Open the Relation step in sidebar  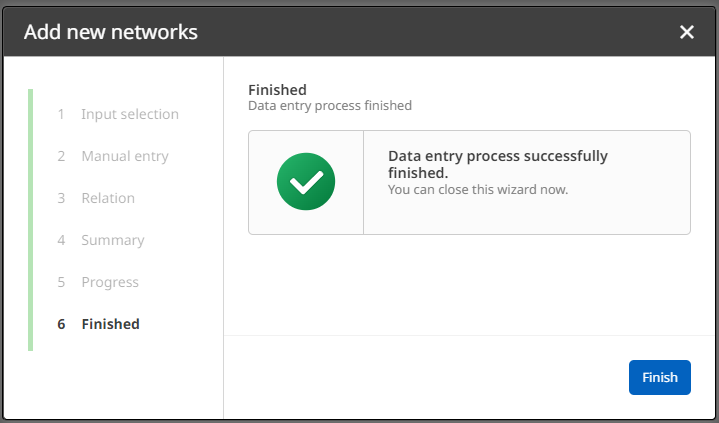pos(108,198)
